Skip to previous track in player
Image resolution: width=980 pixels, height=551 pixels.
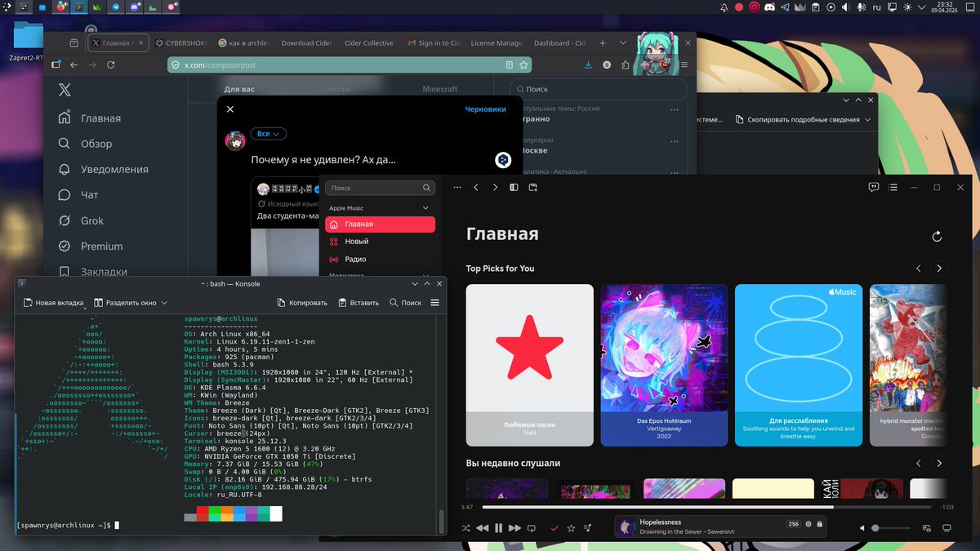click(x=482, y=528)
